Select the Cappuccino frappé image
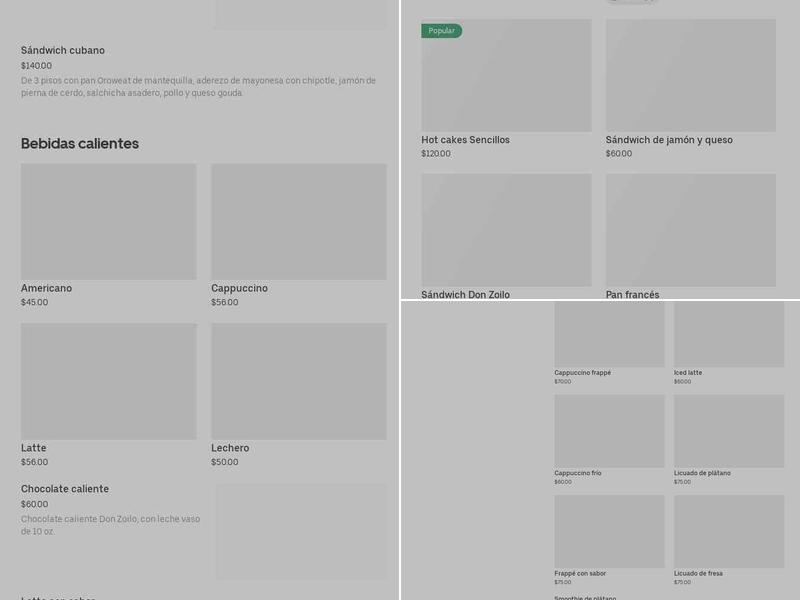Image resolution: width=800 pixels, height=600 pixels. click(x=609, y=335)
